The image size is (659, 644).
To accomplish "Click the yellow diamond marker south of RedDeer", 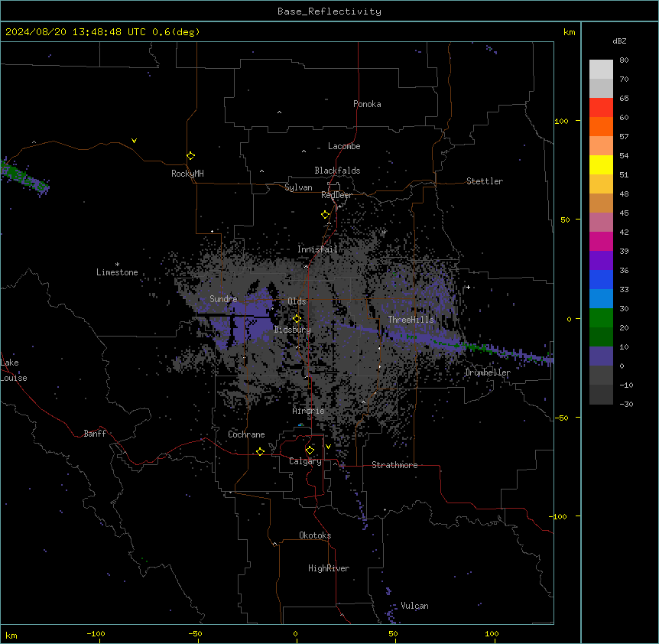I will pyautogui.click(x=325, y=214).
